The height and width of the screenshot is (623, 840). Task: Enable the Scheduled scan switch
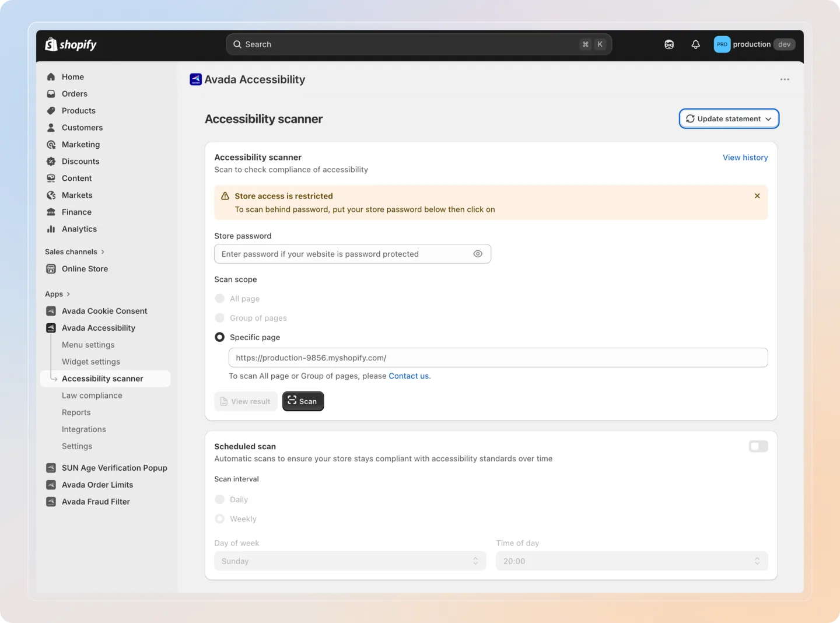point(758,446)
